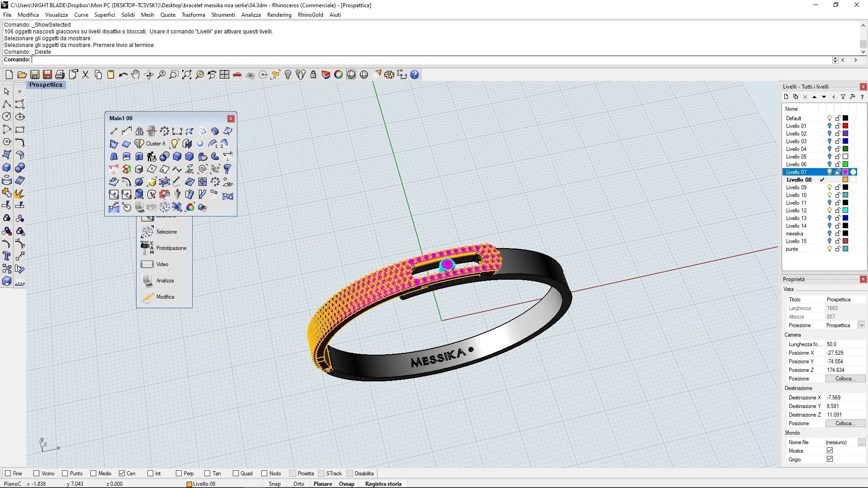Click the Nome file browse button
The height and width of the screenshot is (488, 868).
tap(861, 442)
